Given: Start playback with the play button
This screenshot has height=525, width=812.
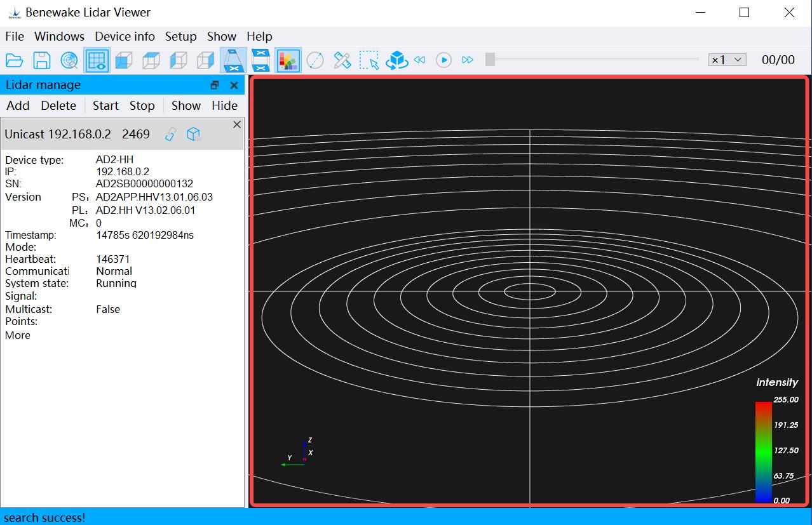Looking at the screenshot, I should (x=443, y=60).
